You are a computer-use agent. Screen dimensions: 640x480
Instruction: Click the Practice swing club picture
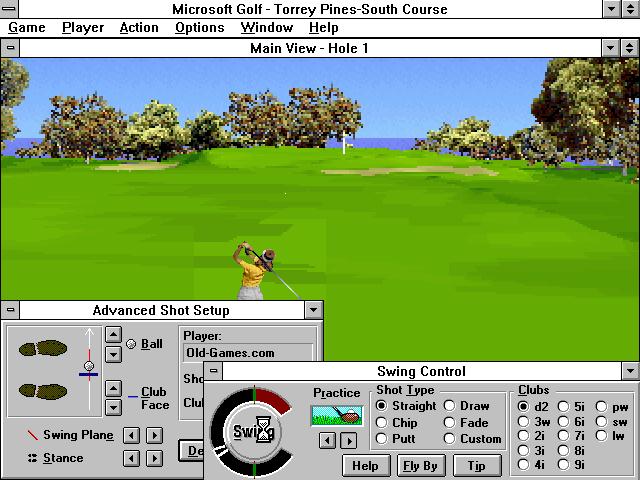point(337,416)
